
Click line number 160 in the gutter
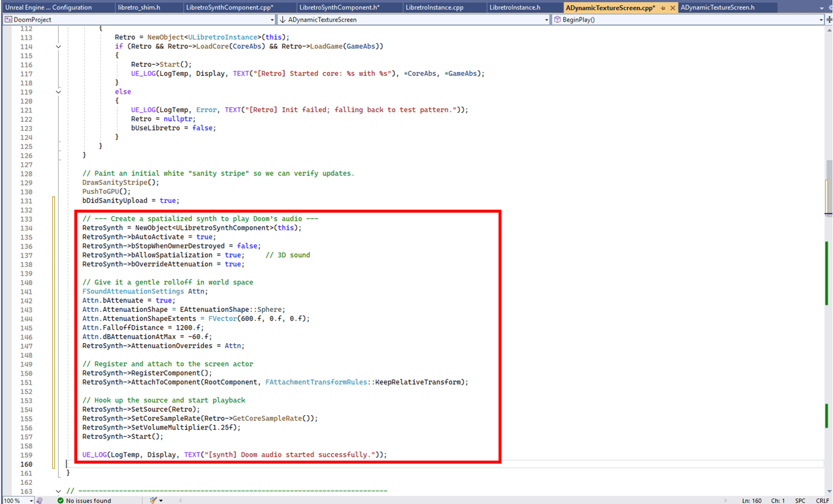[x=26, y=464]
